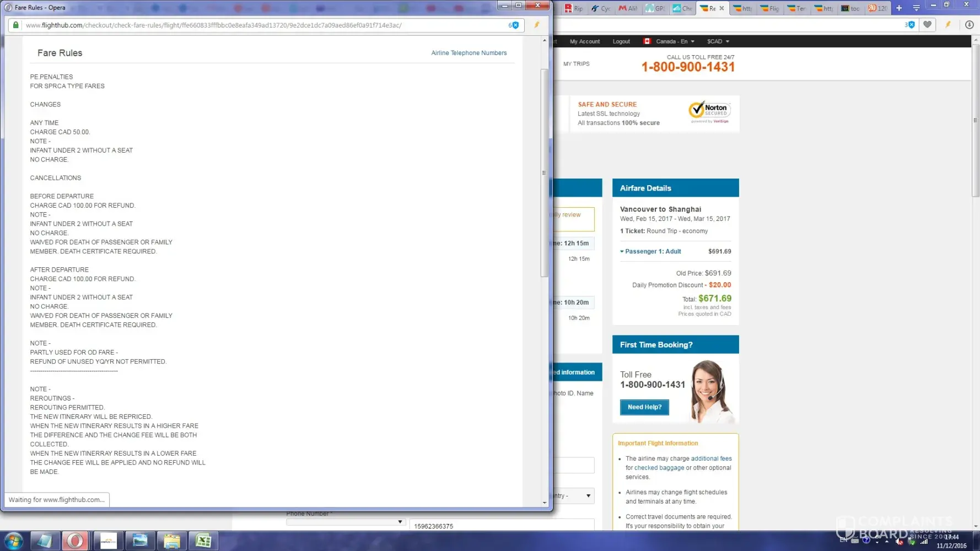Switch to the 'Rip' tab
This screenshot has height=551, width=980.
[574, 8]
